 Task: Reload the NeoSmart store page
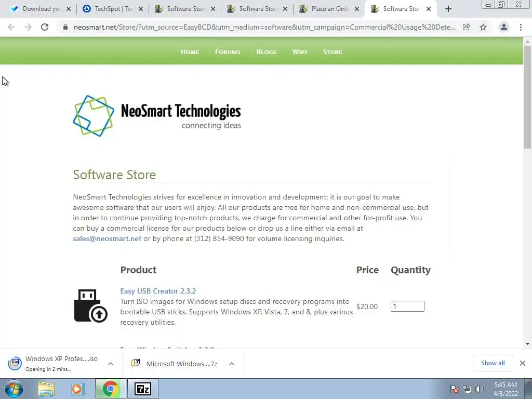click(x=45, y=27)
